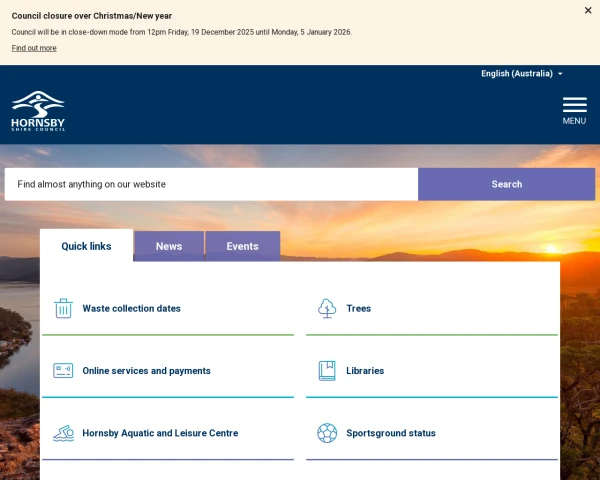
Task: Open the hamburger MENU icon
Action: coord(574,110)
